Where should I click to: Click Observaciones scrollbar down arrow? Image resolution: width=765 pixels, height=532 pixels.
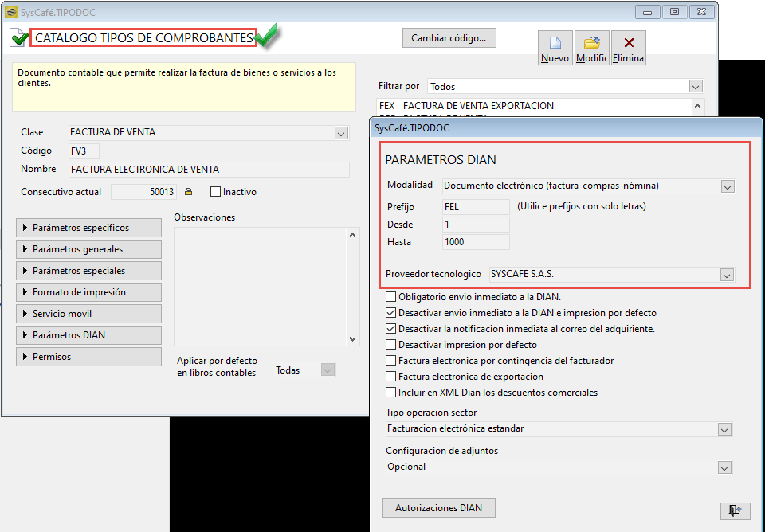(353, 339)
